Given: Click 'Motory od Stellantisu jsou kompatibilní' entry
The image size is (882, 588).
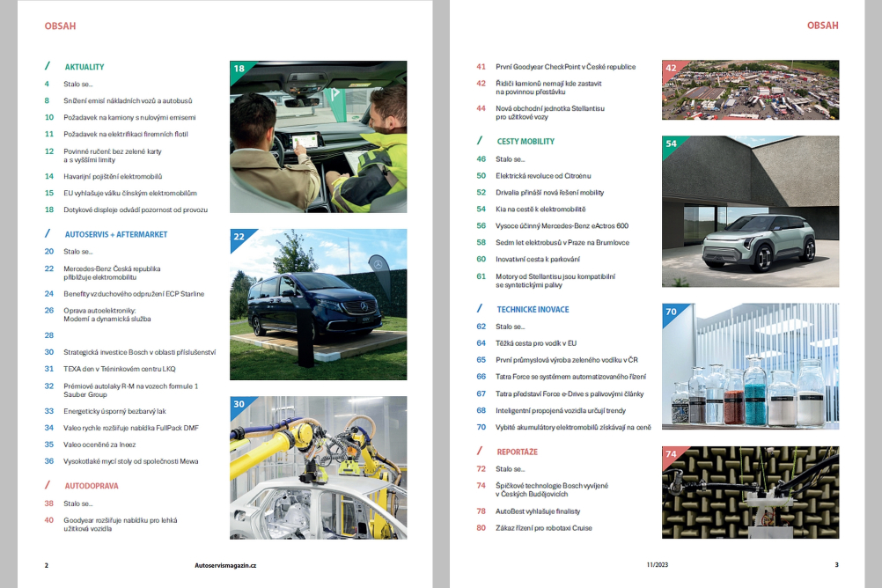Looking at the screenshot, I should 555,281.
